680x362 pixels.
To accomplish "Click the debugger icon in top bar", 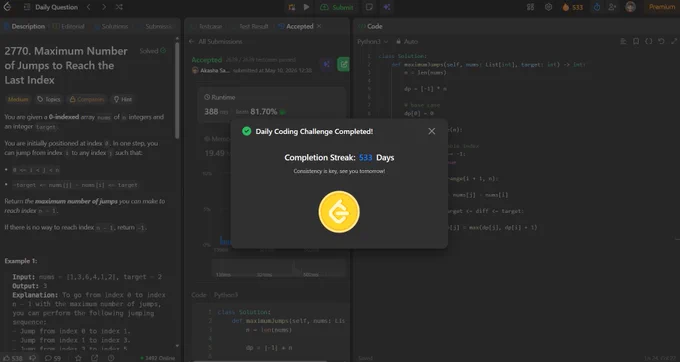I will pyautogui.click(x=291, y=7).
